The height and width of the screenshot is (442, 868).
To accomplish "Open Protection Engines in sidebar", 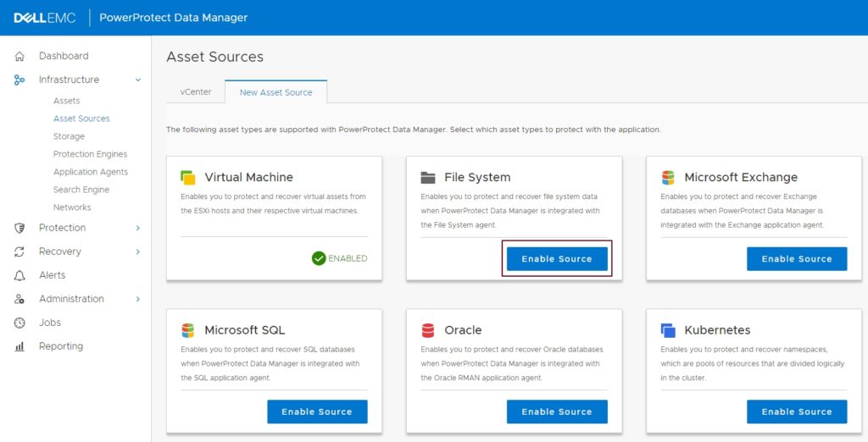I will pos(90,154).
